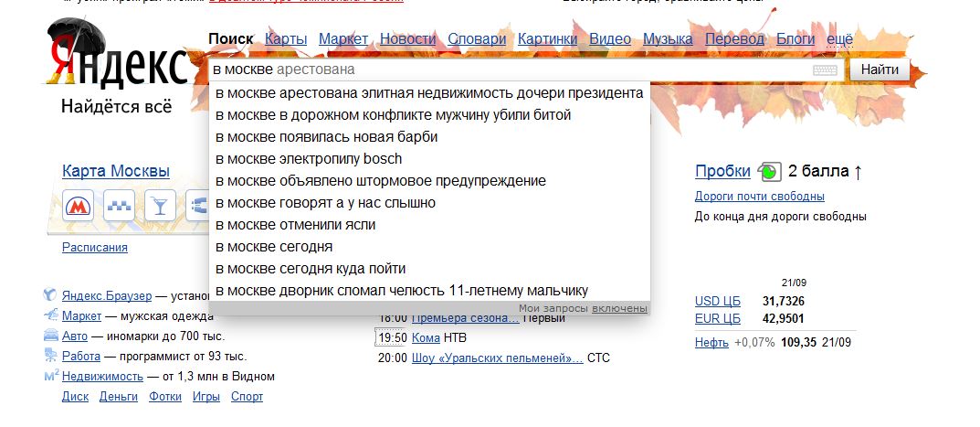The image size is (980, 427).
Task: Open the Деньги link
Action: point(119,397)
